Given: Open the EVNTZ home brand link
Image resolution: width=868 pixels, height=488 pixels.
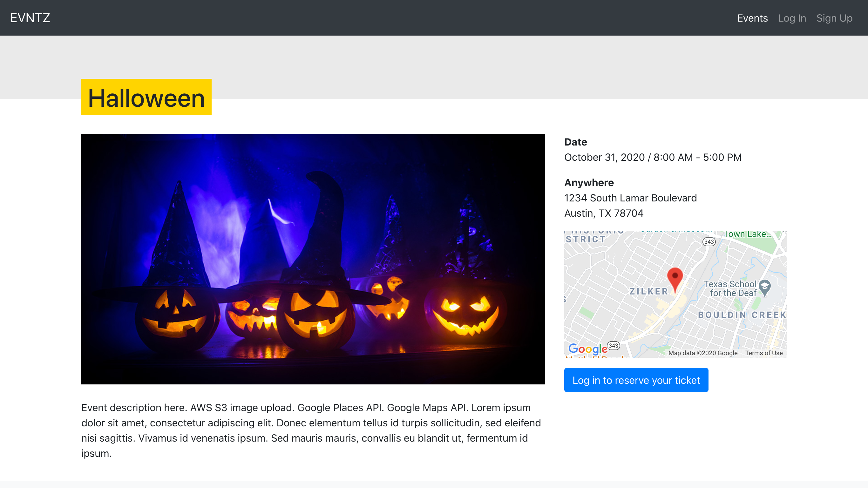Looking at the screenshot, I should click(x=30, y=18).
